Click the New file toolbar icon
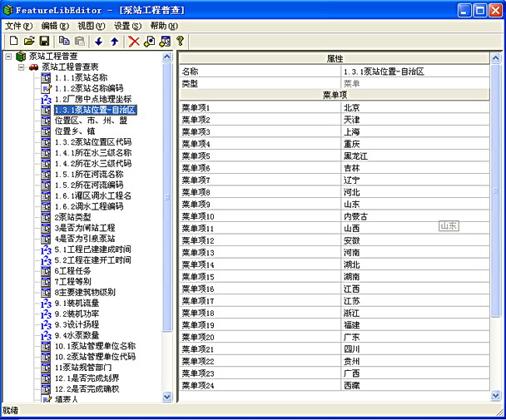This screenshot has height=420, width=506. click(x=13, y=41)
